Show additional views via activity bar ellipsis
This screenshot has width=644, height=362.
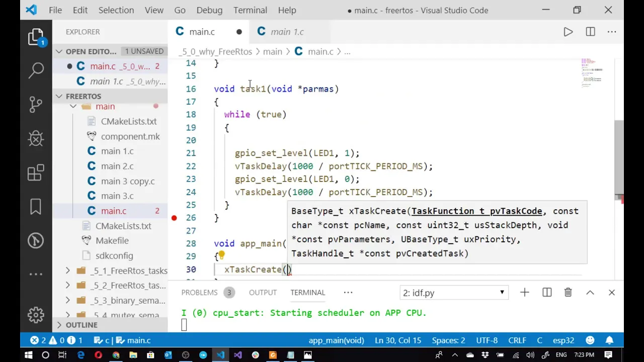click(36, 274)
